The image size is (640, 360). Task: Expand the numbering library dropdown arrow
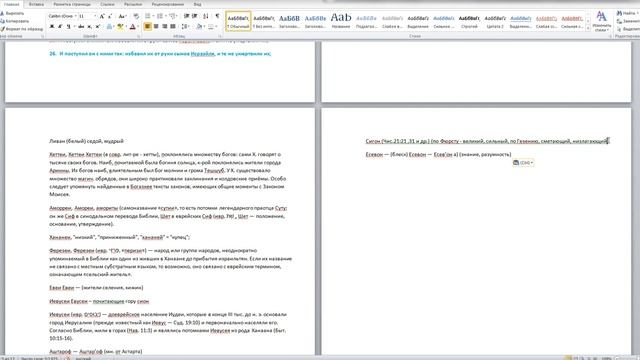point(165,16)
